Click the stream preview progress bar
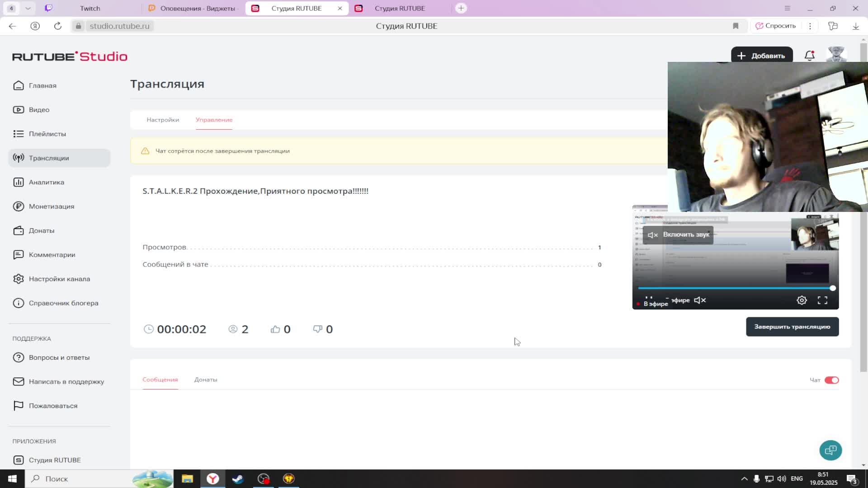The width and height of the screenshot is (868, 488). point(735,288)
